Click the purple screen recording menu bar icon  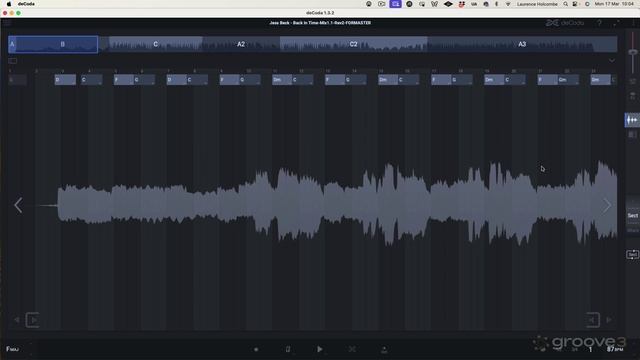click(395, 4)
